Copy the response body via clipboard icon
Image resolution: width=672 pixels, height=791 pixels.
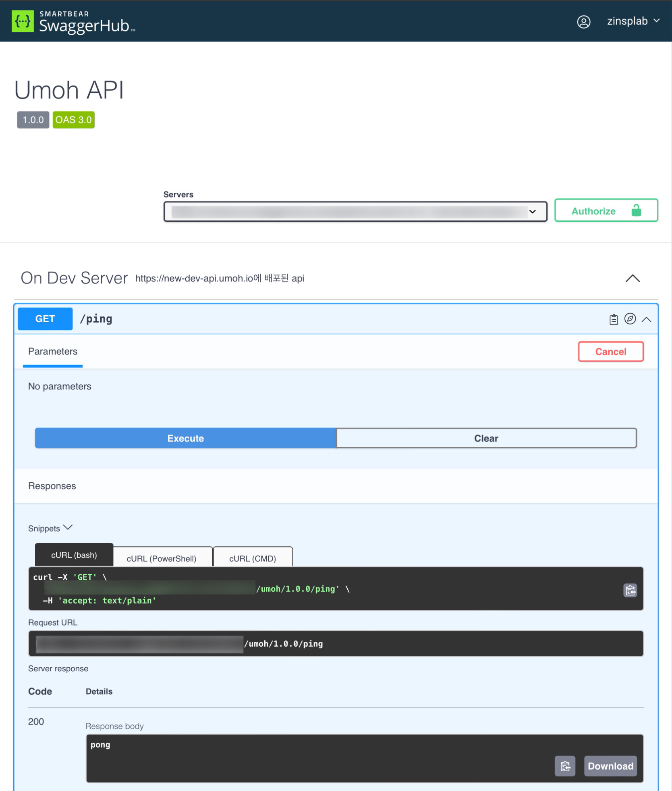[565, 766]
